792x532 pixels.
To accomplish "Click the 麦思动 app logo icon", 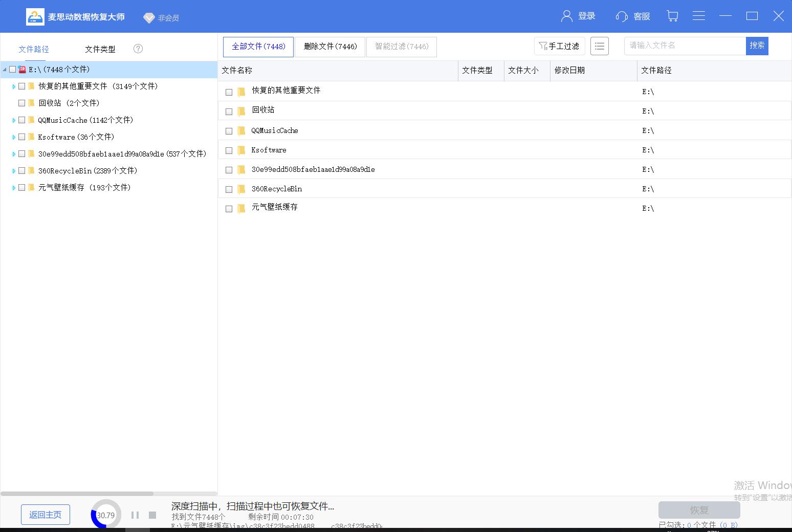I will pyautogui.click(x=35, y=16).
